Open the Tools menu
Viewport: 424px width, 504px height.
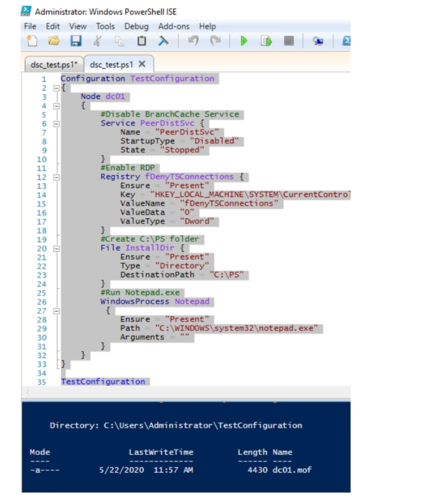[106, 27]
